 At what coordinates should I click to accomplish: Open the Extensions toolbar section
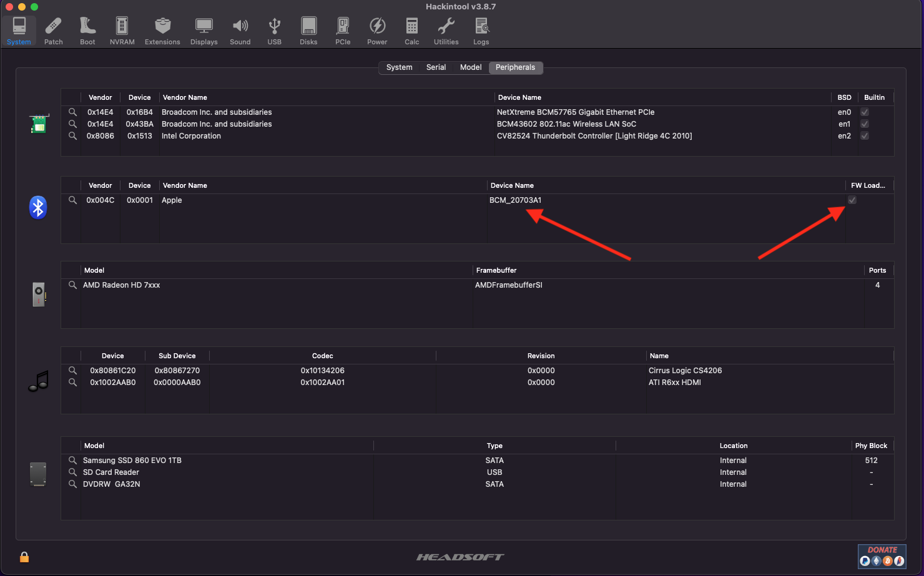point(162,31)
